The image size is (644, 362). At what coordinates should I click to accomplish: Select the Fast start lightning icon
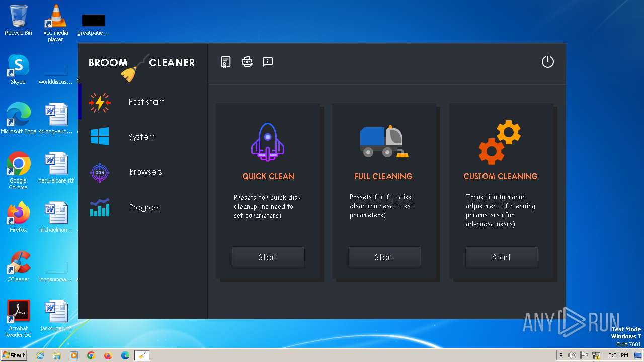tap(100, 102)
